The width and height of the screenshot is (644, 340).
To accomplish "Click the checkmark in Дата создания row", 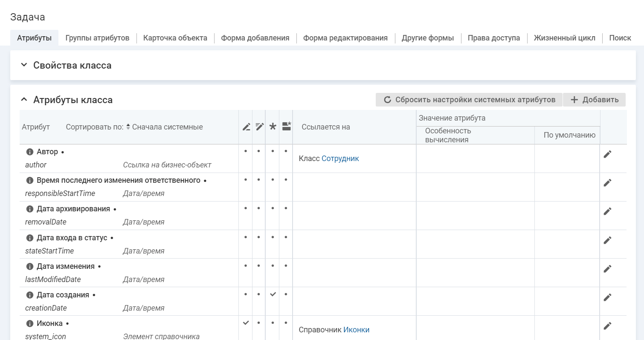I will click(273, 294).
